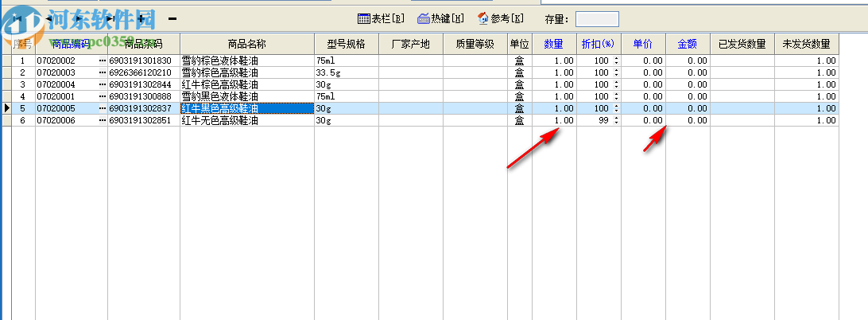Jump to last record navigator arrow
Screen dimensions: 868x320
(110, 19)
